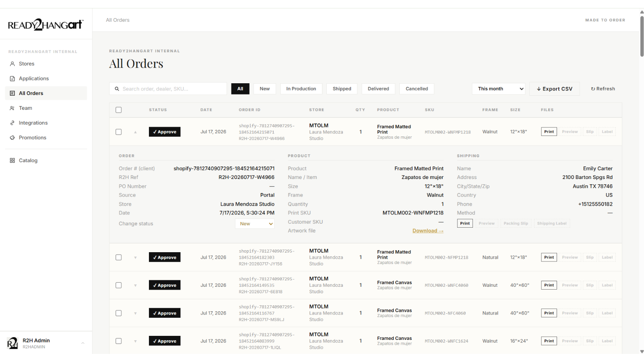The width and height of the screenshot is (644, 362).
Task: Filter orders by Cancelled
Action: click(417, 89)
